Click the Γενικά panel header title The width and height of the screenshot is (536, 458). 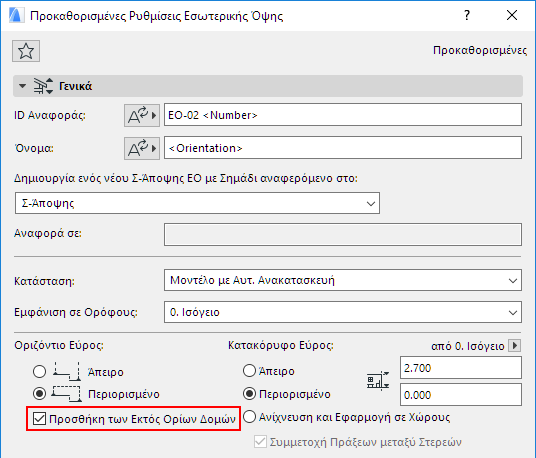(76, 86)
